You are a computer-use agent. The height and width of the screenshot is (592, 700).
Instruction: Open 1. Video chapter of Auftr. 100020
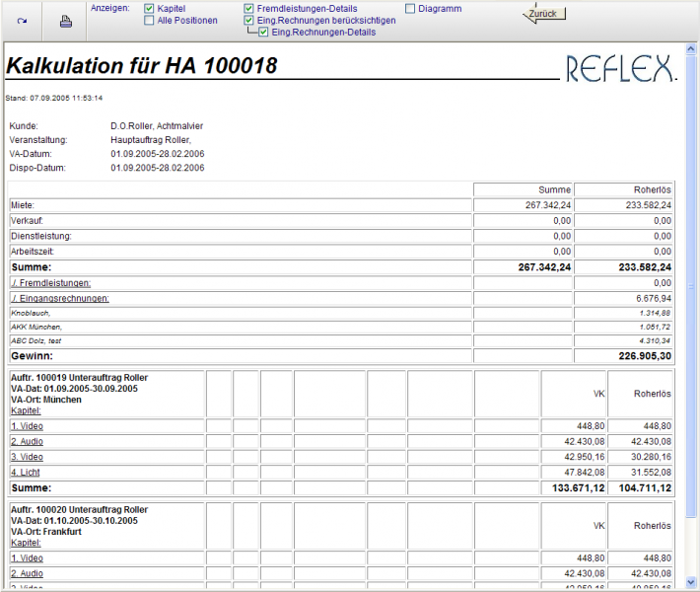tap(27, 558)
